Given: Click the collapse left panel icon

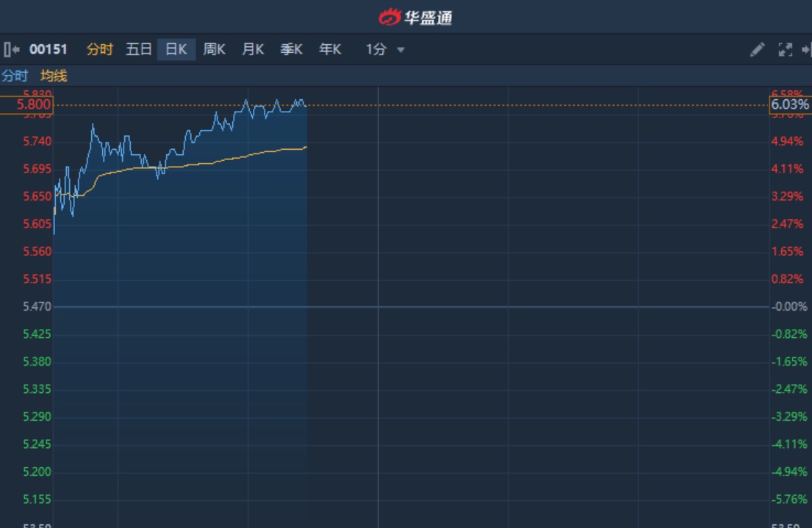Looking at the screenshot, I should [x=11, y=50].
